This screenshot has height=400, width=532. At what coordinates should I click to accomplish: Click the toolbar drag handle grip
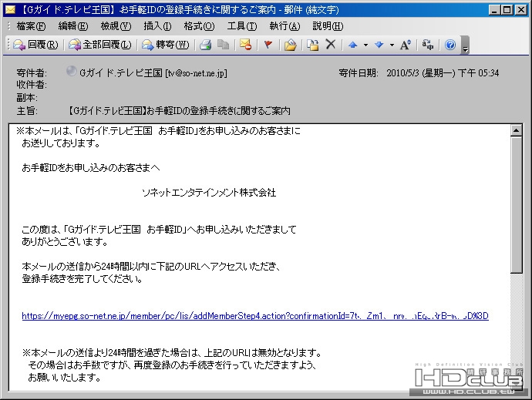8,45
